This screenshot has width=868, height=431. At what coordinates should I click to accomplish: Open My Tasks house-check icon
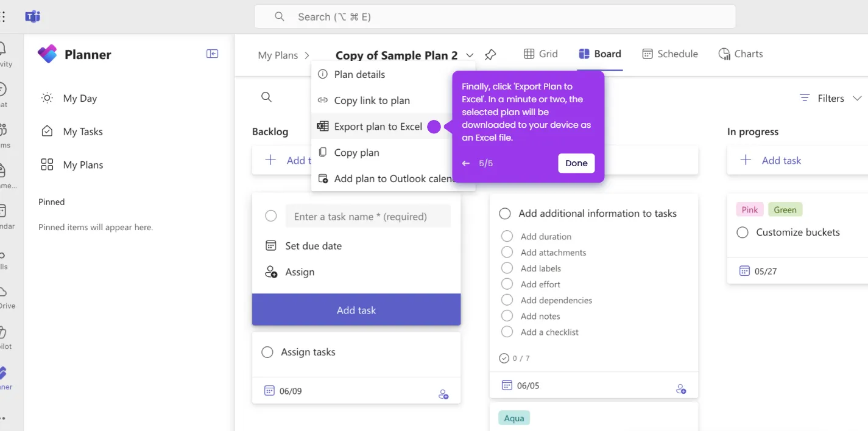(x=47, y=131)
